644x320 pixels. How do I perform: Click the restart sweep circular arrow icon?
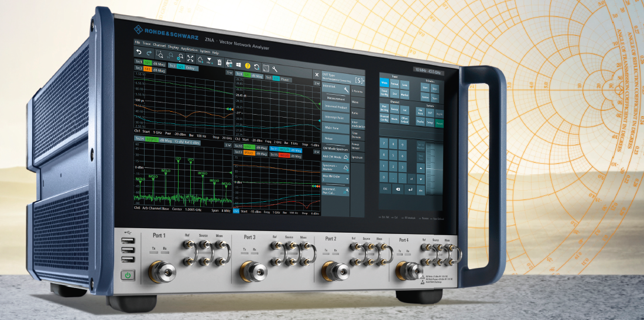pyautogui.click(x=256, y=67)
